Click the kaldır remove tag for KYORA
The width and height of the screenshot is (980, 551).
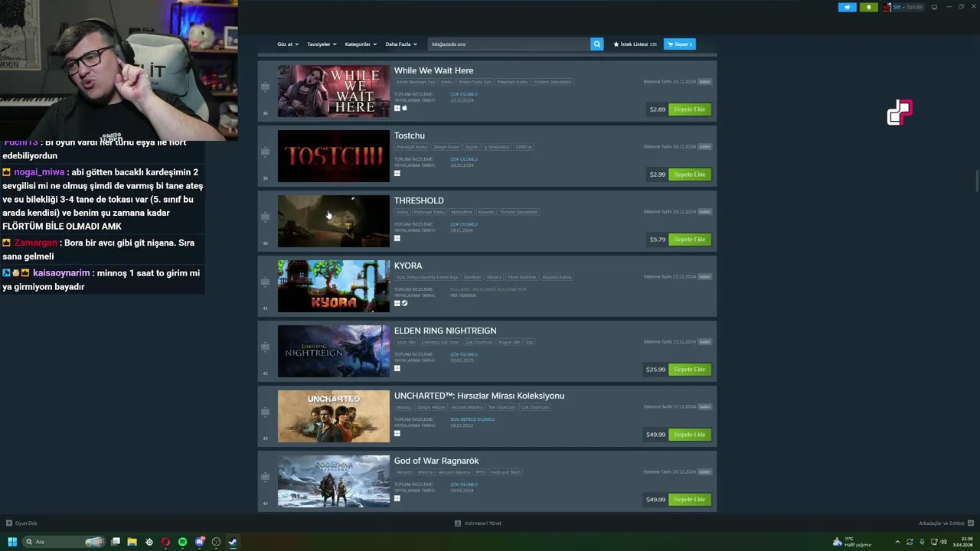(705, 277)
